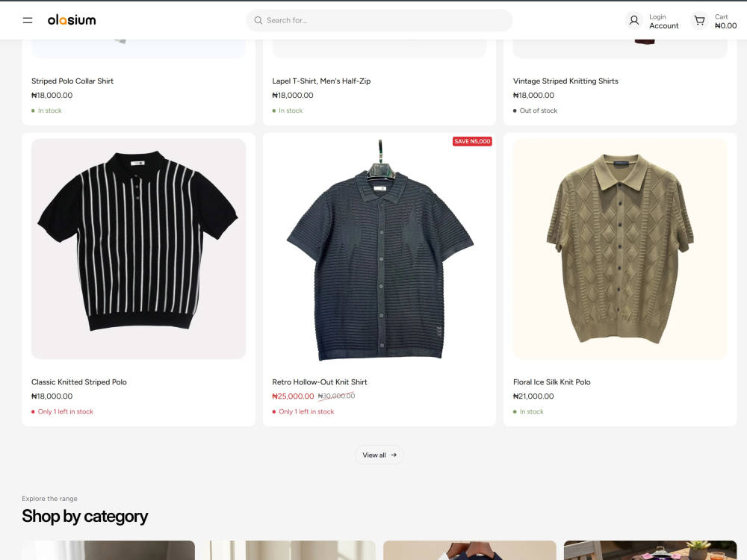Open the hamburger menu icon
This screenshot has width=747, height=560.
pyautogui.click(x=28, y=20)
